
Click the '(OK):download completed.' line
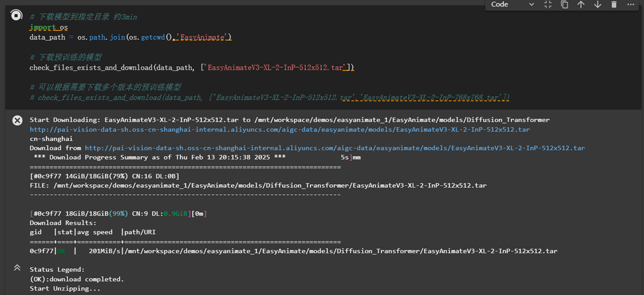pyautogui.click(x=77, y=279)
